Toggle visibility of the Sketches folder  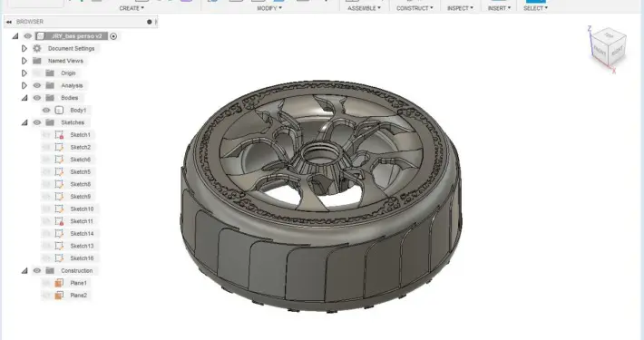pyautogui.click(x=37, y=122)
